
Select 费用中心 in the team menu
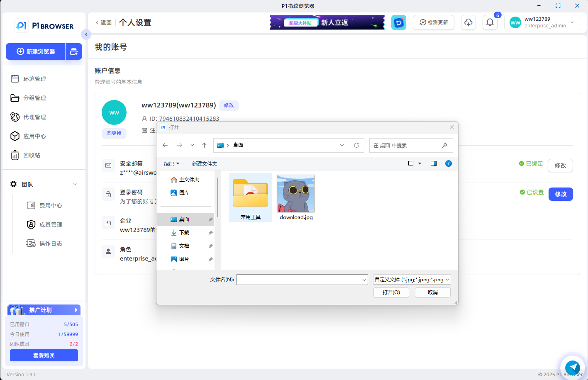click(50, 205)
